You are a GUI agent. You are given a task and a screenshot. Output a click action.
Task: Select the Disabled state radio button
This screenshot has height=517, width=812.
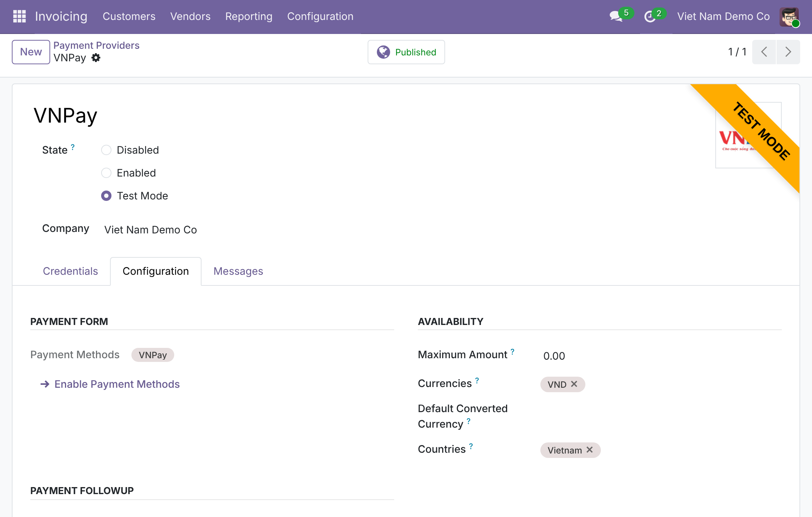coord(106,150)
